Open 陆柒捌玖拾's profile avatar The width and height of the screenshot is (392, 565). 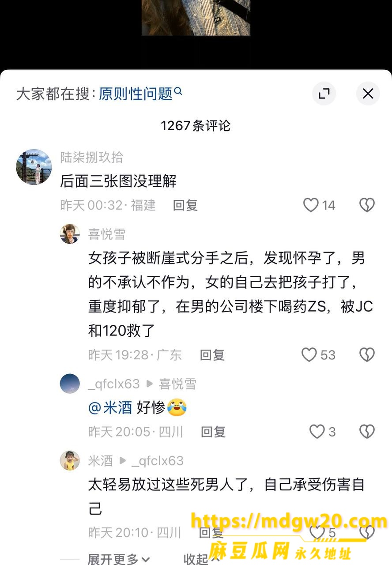click(34, 167)
